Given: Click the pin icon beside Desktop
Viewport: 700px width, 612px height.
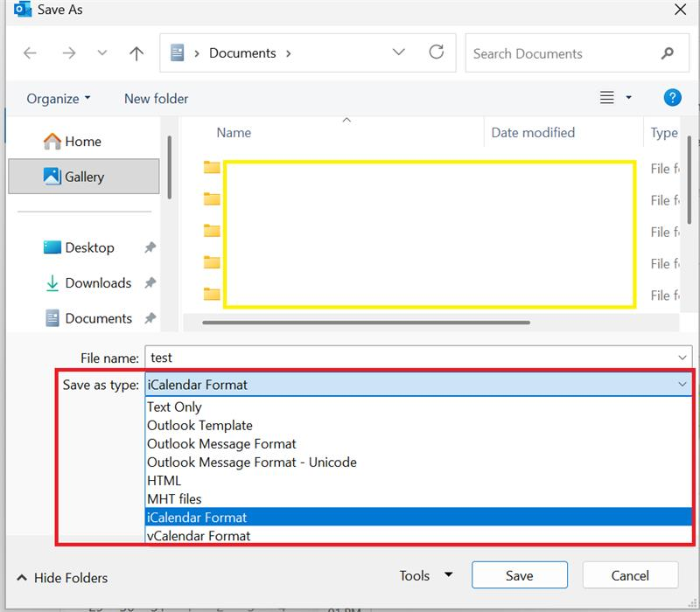Looking at the screenshot, I should 150,247.
